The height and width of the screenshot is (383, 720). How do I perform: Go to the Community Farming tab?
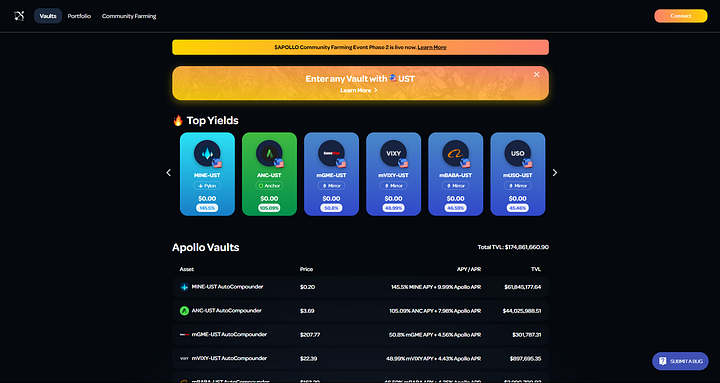[129, 16]
